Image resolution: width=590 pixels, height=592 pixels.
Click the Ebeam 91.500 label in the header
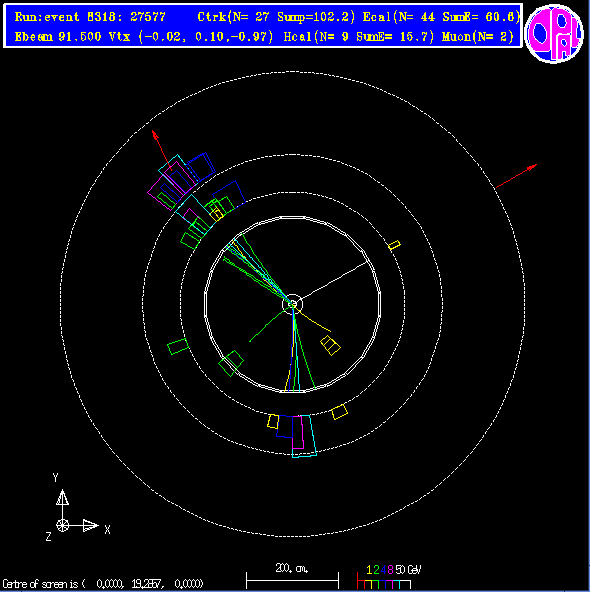[58, 37]
